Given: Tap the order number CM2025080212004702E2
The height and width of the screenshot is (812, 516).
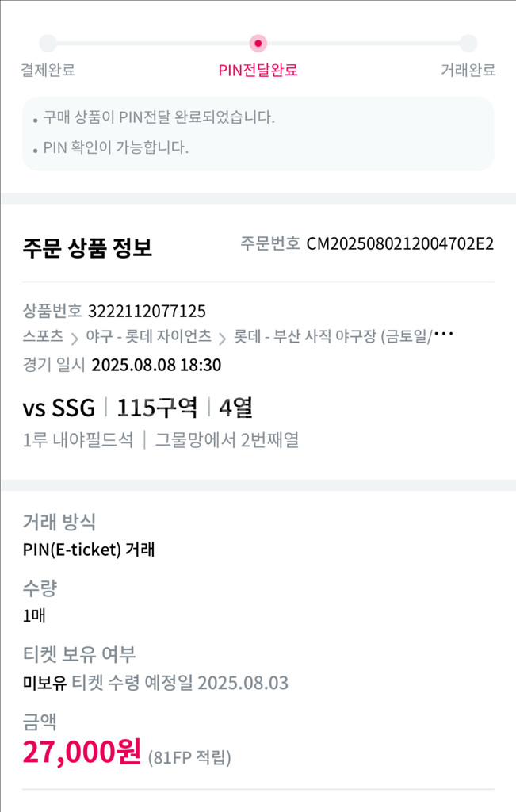Looking at the screenshot, I should pos(399,243).
